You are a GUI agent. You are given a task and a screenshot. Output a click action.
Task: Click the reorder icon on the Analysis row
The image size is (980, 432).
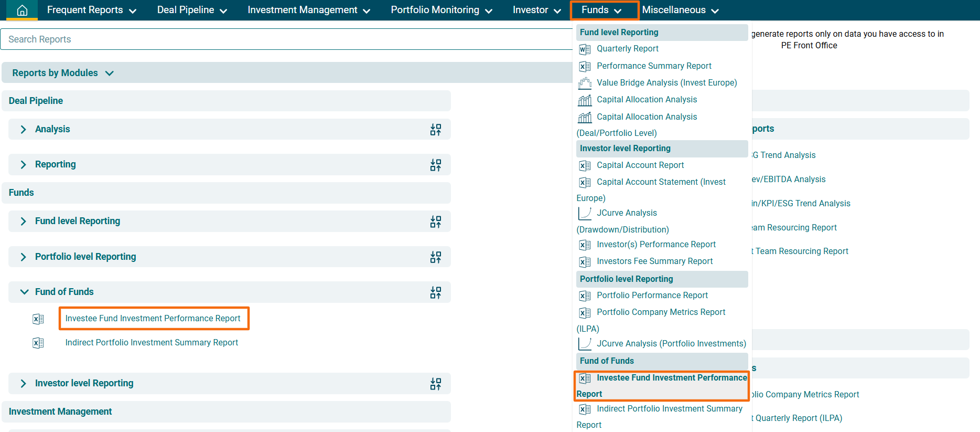click(435, 130)
